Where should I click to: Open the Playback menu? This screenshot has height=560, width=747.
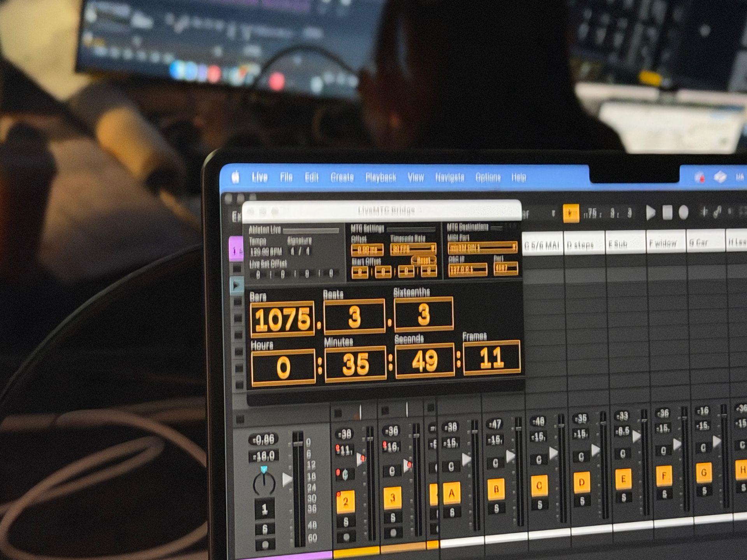tap(381, 178)
